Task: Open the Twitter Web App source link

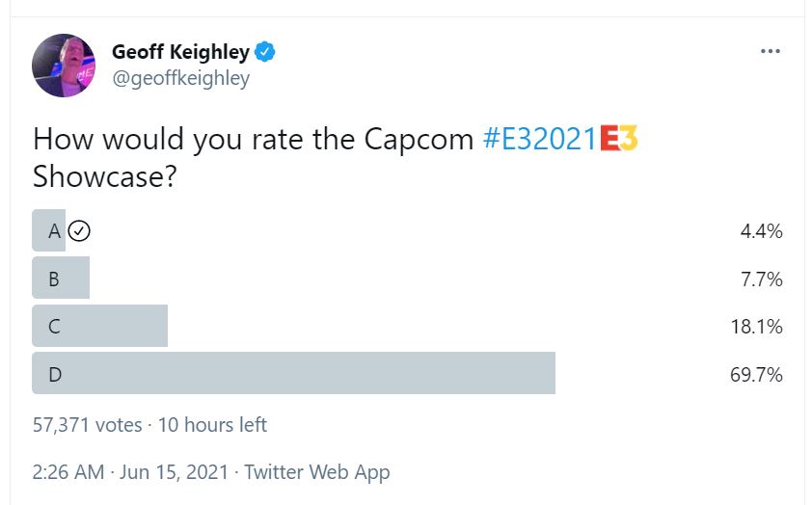Action: click(x=317, y=472)
